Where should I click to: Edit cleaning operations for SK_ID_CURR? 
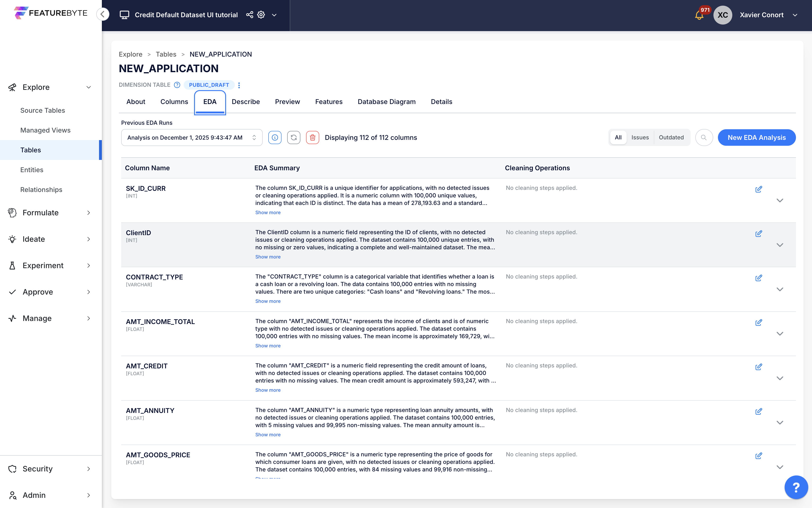(758, 189)
